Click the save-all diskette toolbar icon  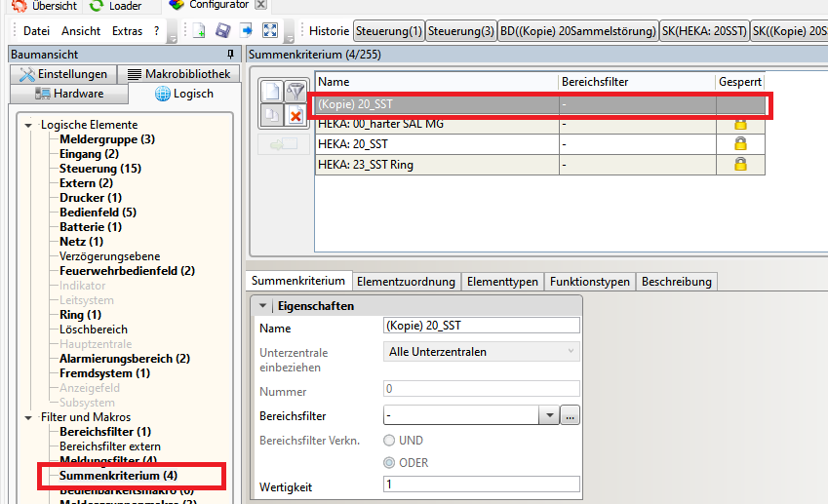222,30
